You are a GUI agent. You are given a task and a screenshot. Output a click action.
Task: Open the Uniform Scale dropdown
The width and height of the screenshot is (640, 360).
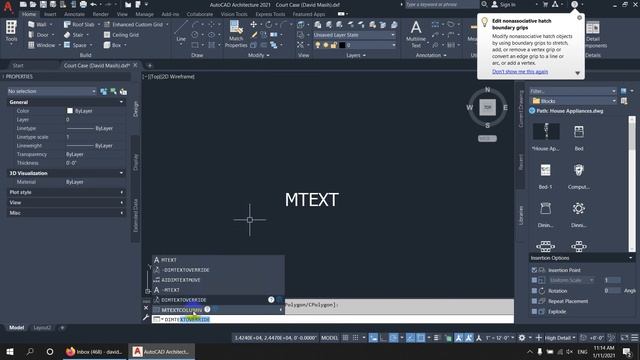[571, 280]
